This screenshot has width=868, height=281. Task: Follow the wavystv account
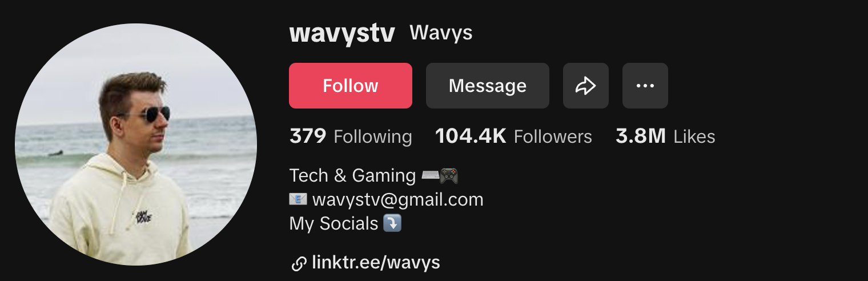(x=351, y=86)
